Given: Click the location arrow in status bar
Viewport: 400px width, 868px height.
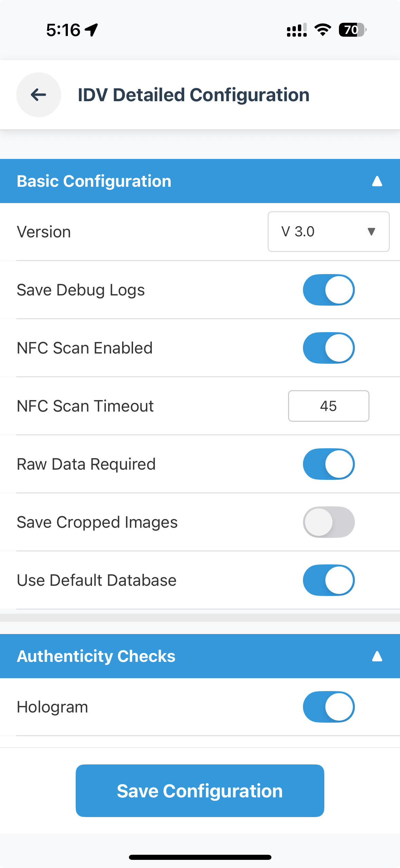Looking at the screenshot, I should [90, 29].
